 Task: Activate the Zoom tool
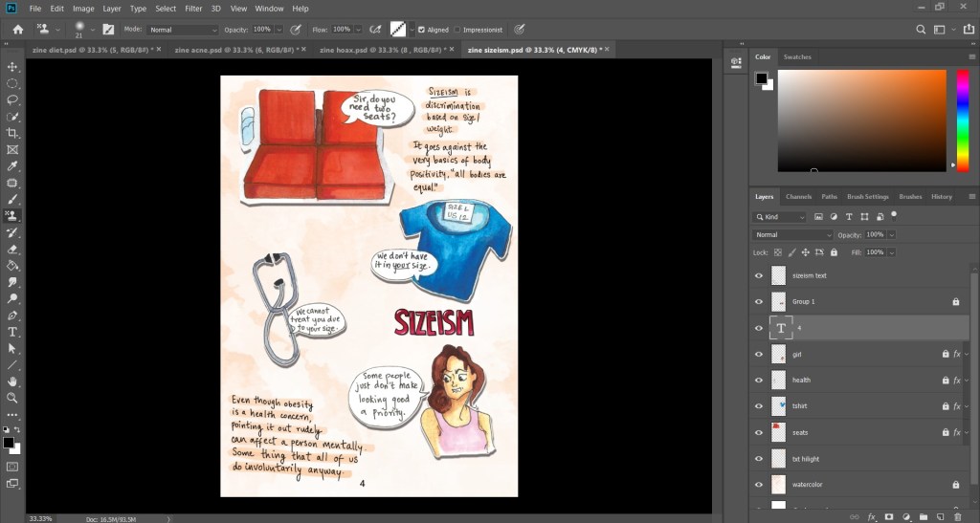pyautogui.click(x=12, y=398)
